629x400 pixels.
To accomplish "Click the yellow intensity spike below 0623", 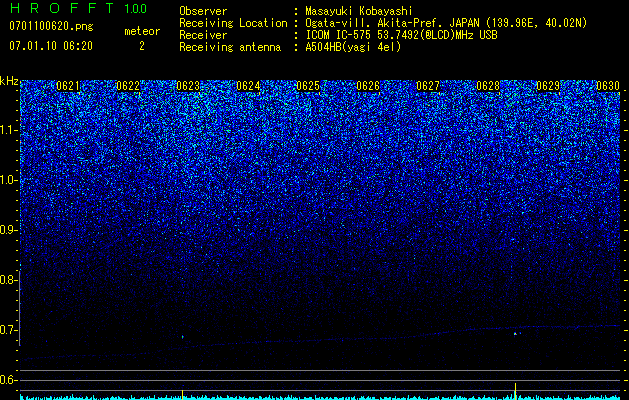I will click(183, 394).
